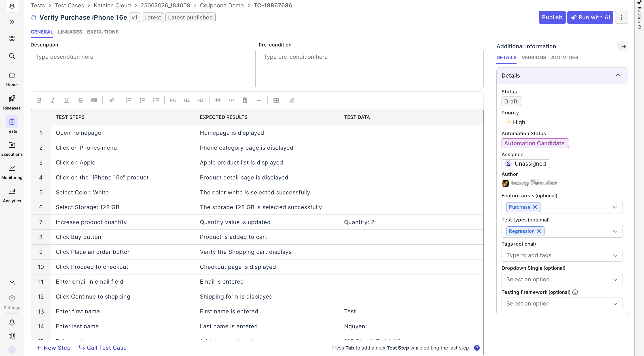The image size is (644, 356).
Task: Open the notifications bell
Action: pos(12,322)
